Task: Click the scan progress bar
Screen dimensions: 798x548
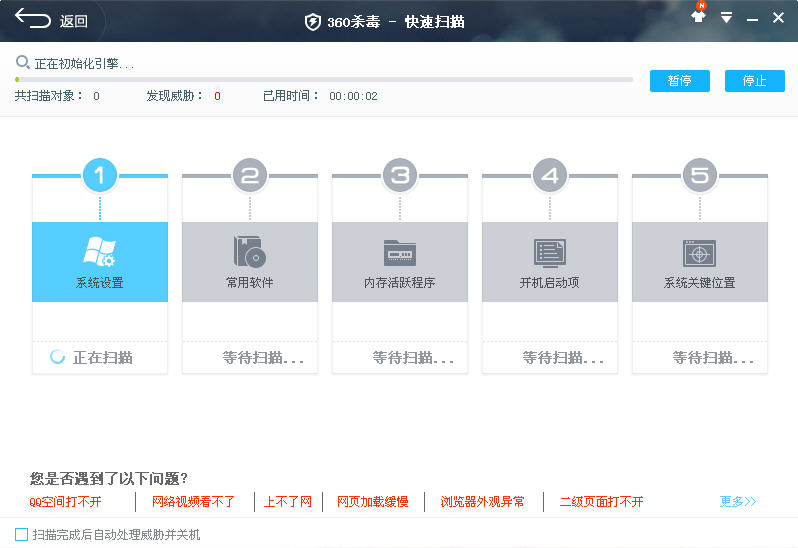Action: (324, 79)
